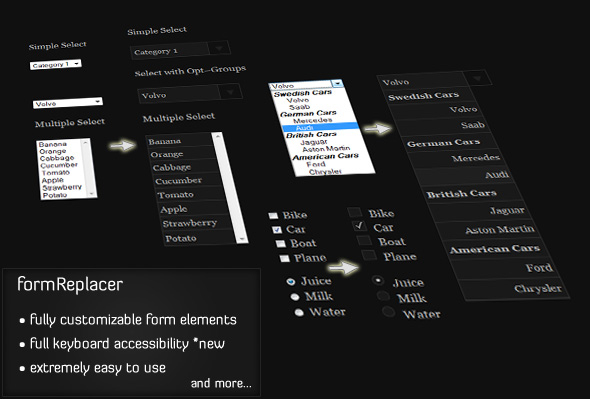Image resolution: width=590 pixels, height=399 pixels.
Task: Choose Saab in the dark styled dropdown list
Action: 443,126
